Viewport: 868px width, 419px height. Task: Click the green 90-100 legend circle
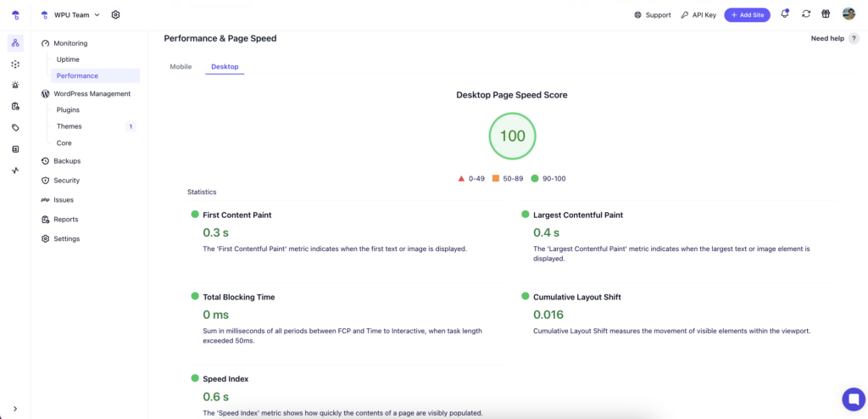click(535, 178)
